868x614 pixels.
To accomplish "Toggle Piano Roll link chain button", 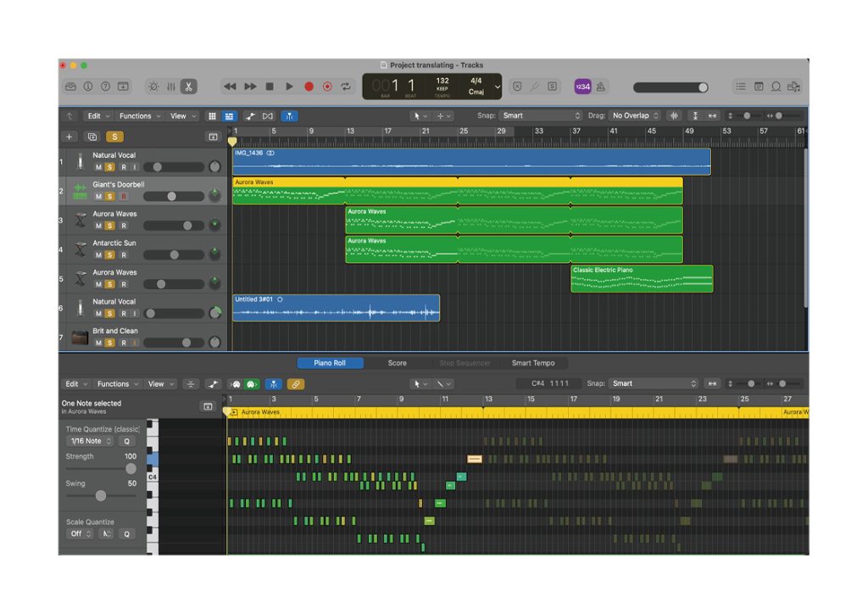I will (296, 384).
